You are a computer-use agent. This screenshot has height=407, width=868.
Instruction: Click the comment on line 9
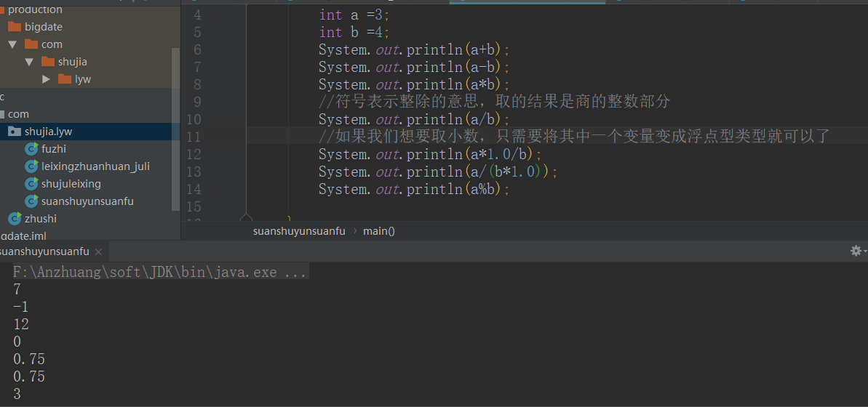(x=494, y=102)
